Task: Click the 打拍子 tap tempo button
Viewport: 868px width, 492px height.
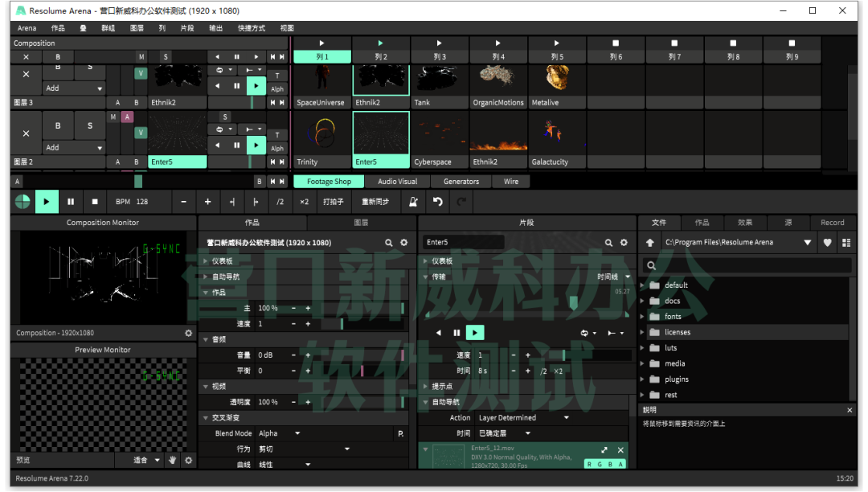Action: pos(334,202)
